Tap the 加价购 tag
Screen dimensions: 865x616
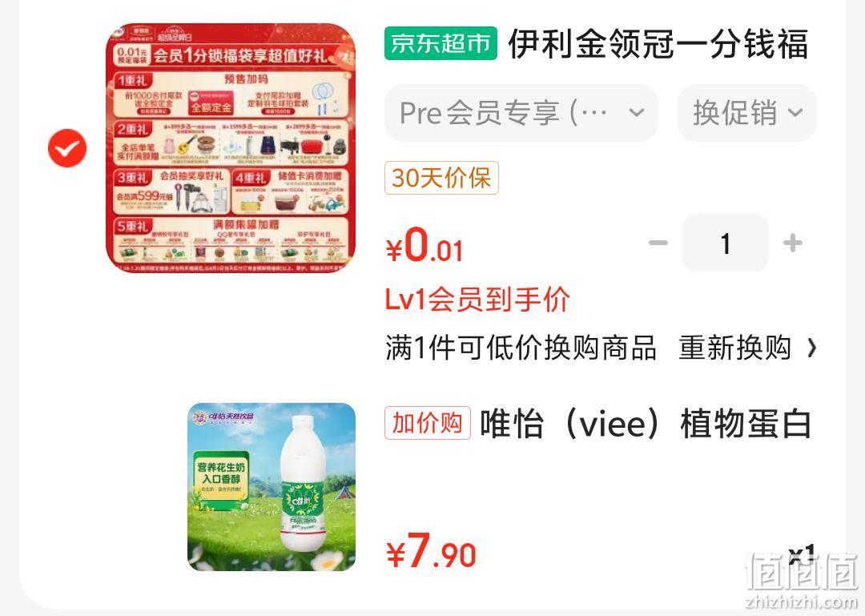point(428,423)
